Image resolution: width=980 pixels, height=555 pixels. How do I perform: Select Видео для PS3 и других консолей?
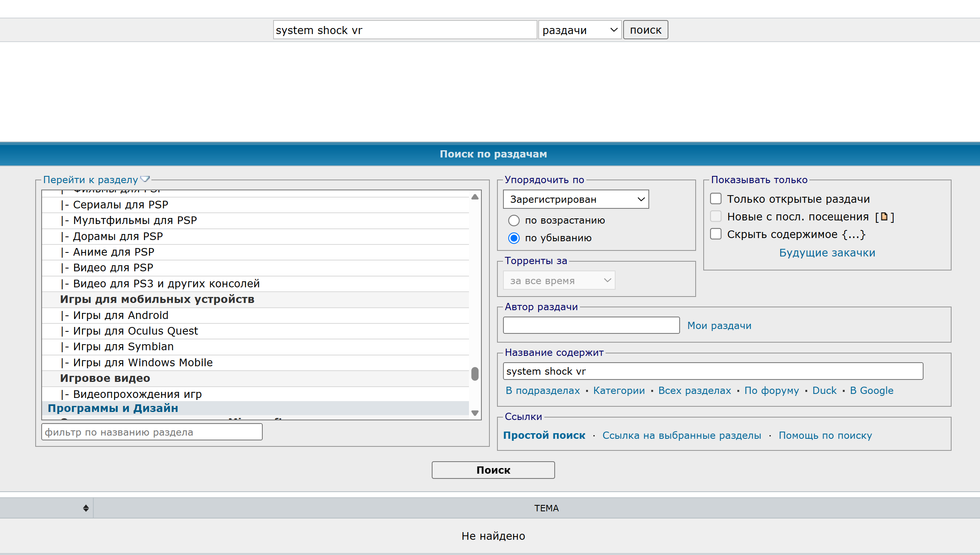pos(256,284)
